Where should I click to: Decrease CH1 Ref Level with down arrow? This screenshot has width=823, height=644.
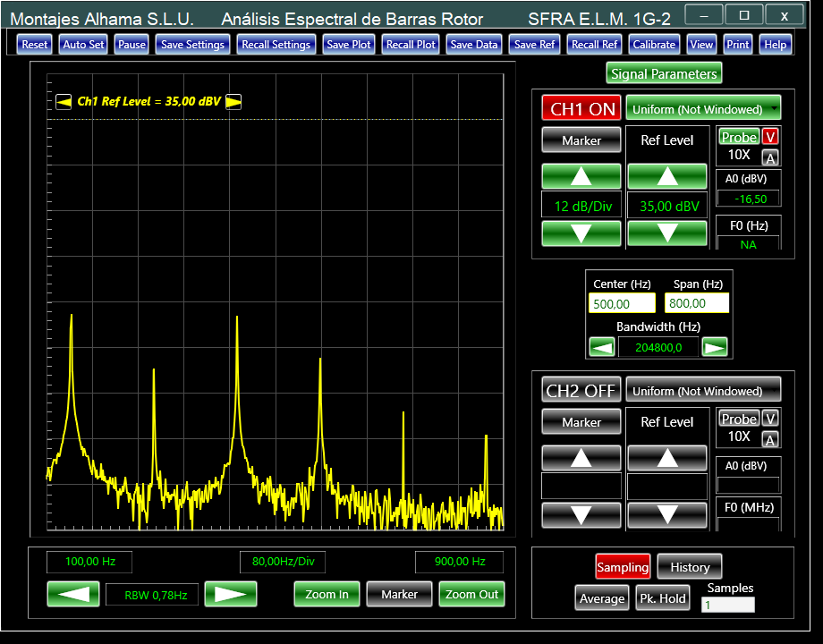point(667,233)
